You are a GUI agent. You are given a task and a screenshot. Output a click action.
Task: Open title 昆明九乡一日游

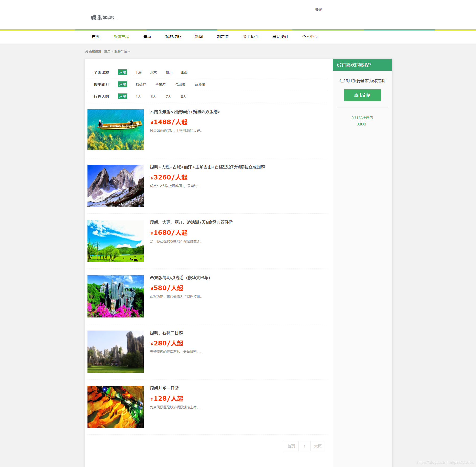[164, 388]
